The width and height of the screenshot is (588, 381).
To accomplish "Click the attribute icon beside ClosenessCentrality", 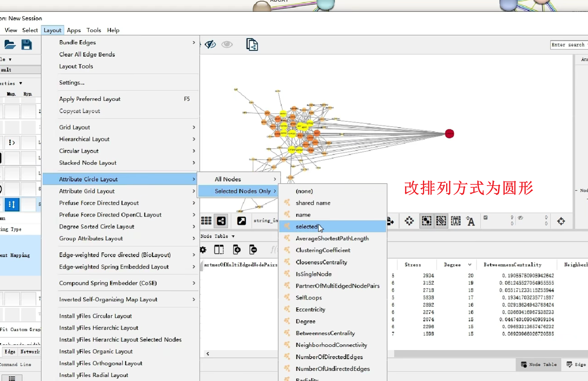I will [x=287, y=262].
